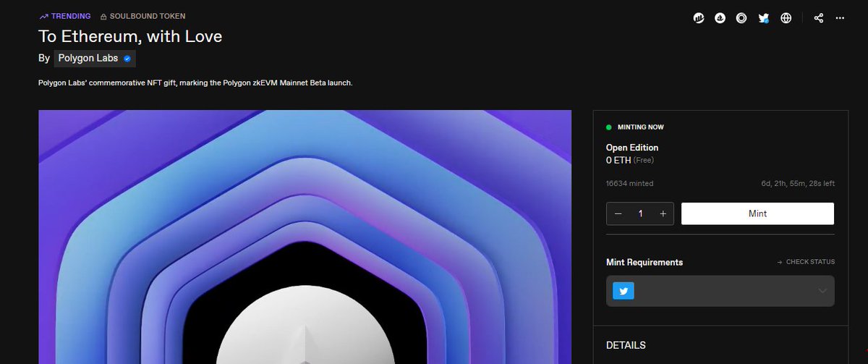Click the lock icon before Soulbound Token
The image size is (868, 364).
(x=103, y=16)
